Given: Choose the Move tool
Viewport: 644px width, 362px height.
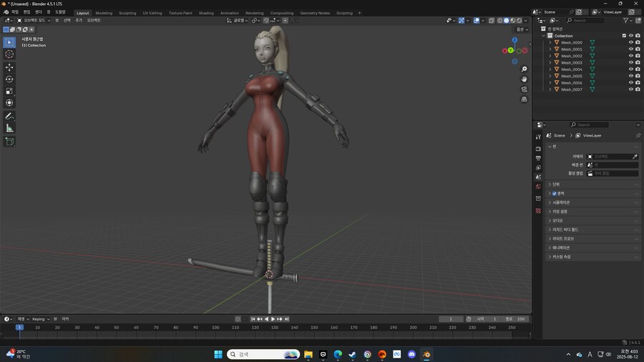Looking at the screenshot, I should point(9,67).
